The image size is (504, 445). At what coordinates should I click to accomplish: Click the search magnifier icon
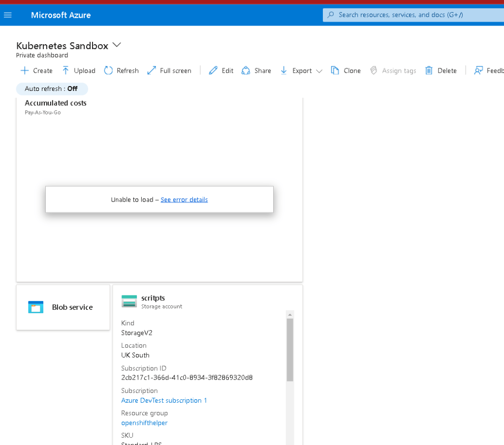[330, 15]
